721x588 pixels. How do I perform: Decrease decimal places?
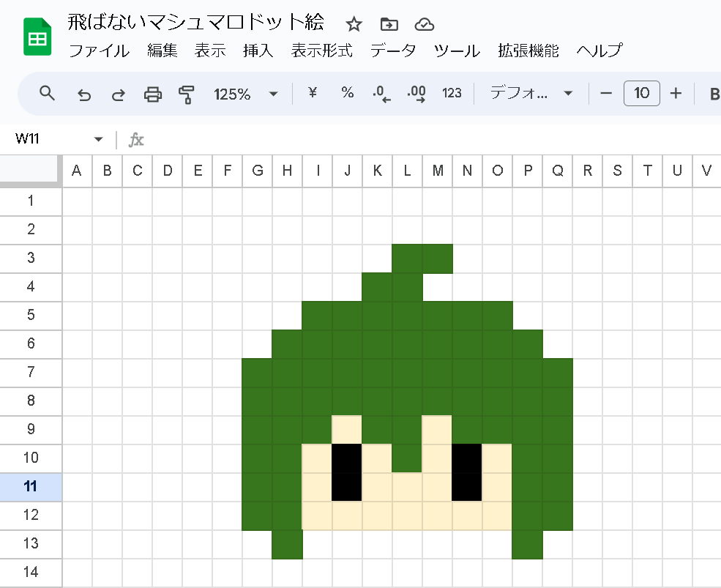pyautogui.click(x=381, y=94)
